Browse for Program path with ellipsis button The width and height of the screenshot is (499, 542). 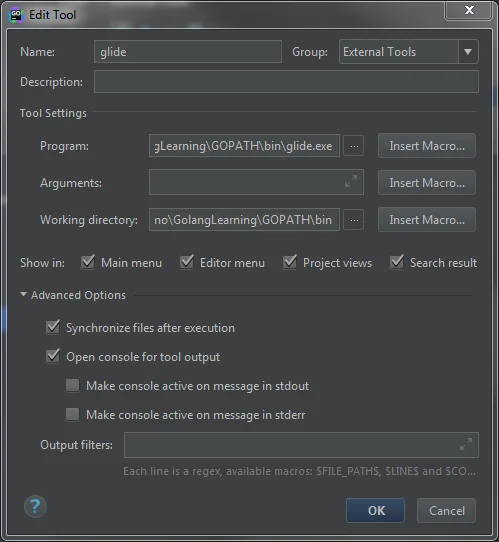click(x=354, y=146)
